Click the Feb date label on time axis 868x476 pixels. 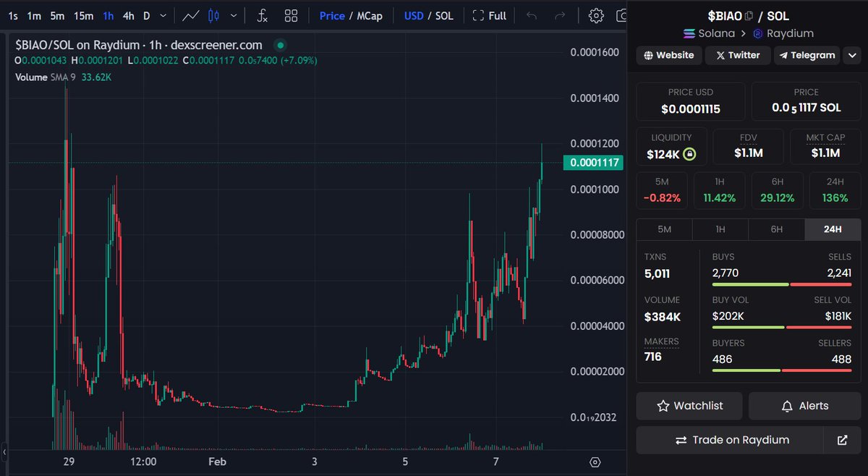tap(218, 462)
